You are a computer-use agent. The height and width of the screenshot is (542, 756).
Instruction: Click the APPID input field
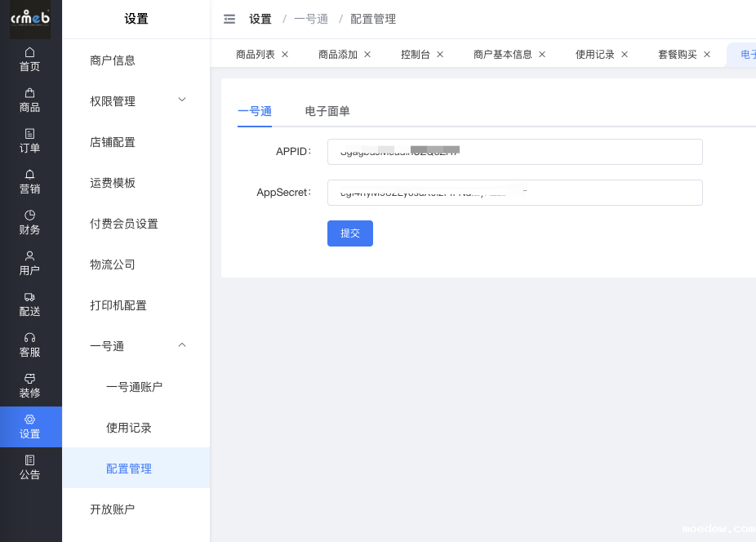514,152
